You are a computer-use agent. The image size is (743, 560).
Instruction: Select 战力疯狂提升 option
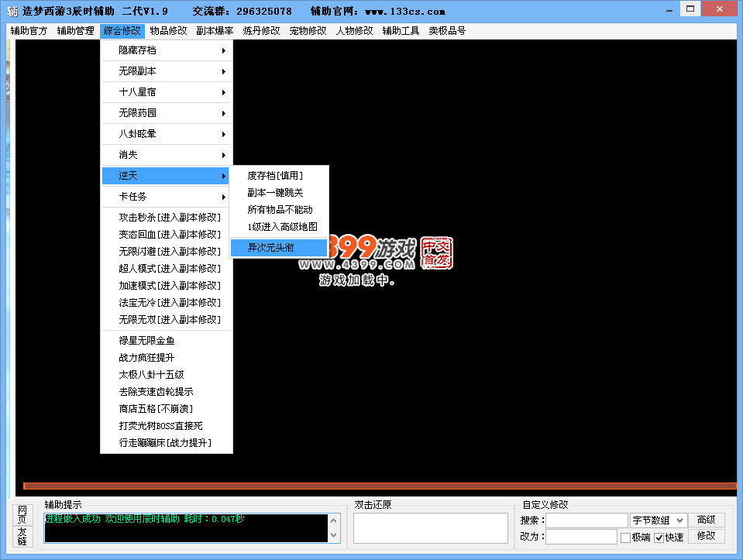pos(167,357)
